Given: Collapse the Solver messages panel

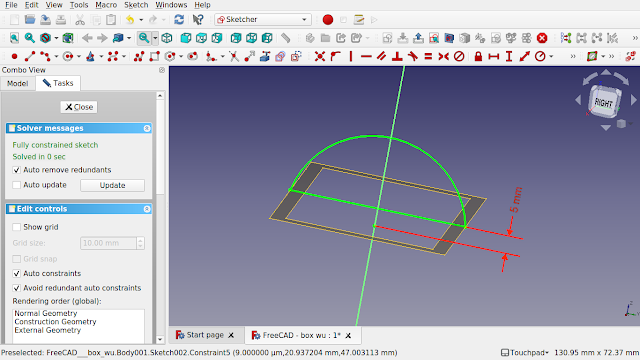Looking at the screenshot, I should (x=147, y=129).
